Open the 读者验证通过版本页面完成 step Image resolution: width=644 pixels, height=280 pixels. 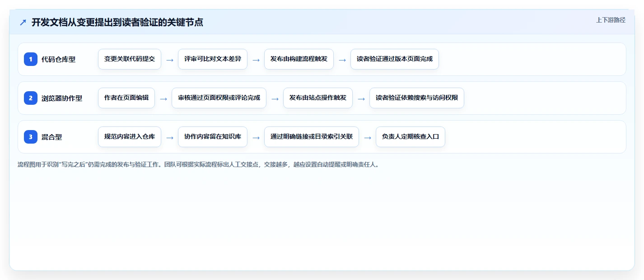click(395, 59)
